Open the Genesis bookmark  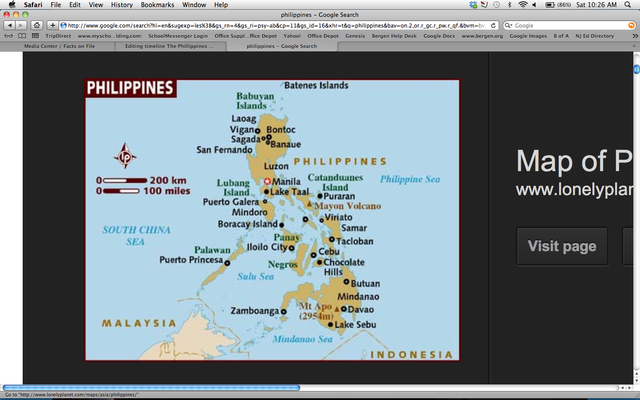(x=355, y=36)
